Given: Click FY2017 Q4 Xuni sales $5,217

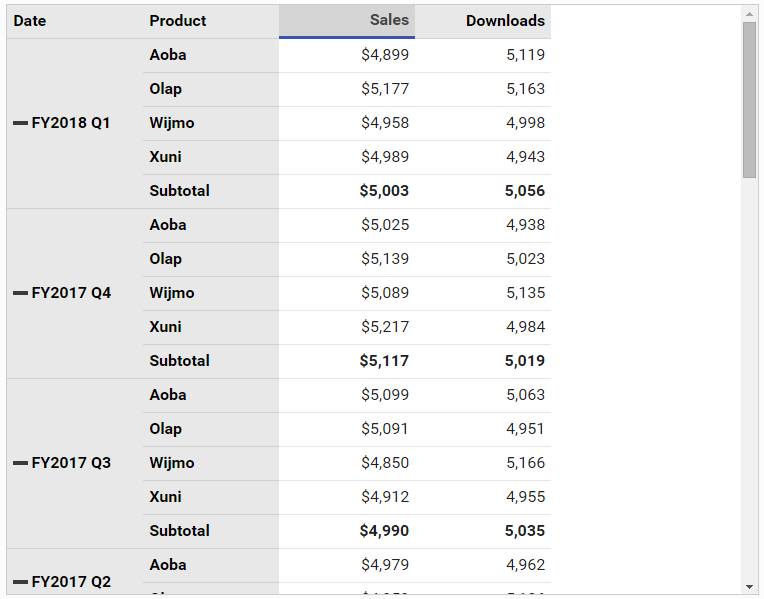Looking at the screenshot, I should point(347,327).
